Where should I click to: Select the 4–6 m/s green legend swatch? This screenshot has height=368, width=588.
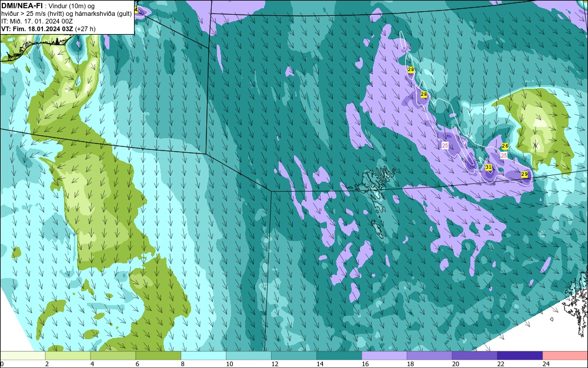tap(113, 356)
